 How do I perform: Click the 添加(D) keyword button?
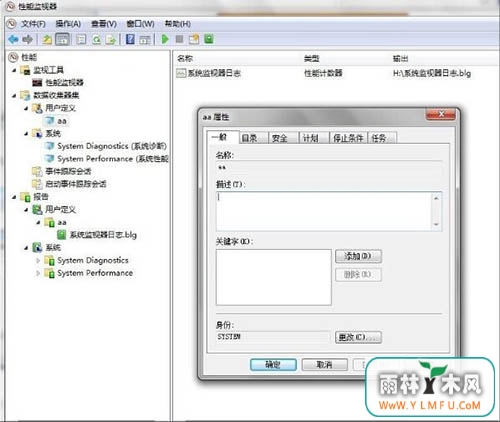point(358,256)
